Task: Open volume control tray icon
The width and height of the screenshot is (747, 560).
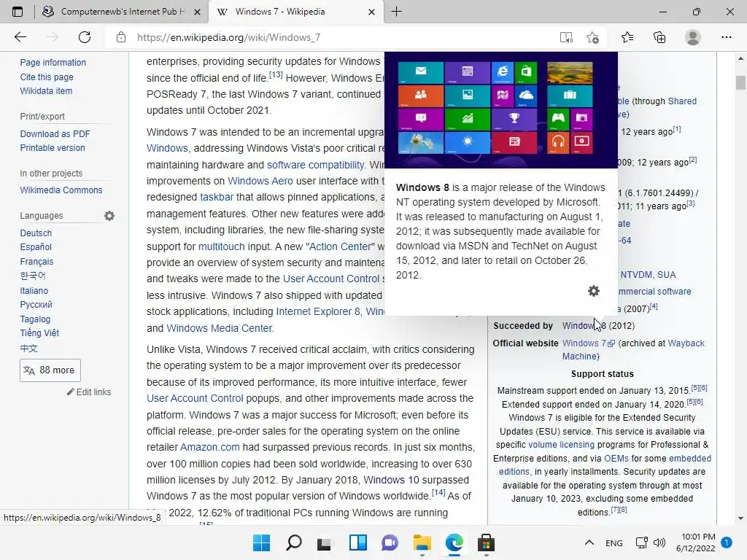Action: pyautogui.click(x=659, y=542)
